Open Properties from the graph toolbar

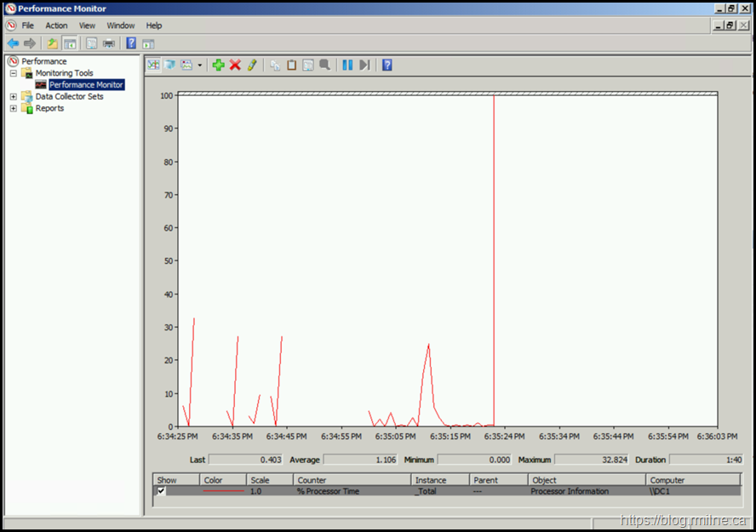click(307, 65)
